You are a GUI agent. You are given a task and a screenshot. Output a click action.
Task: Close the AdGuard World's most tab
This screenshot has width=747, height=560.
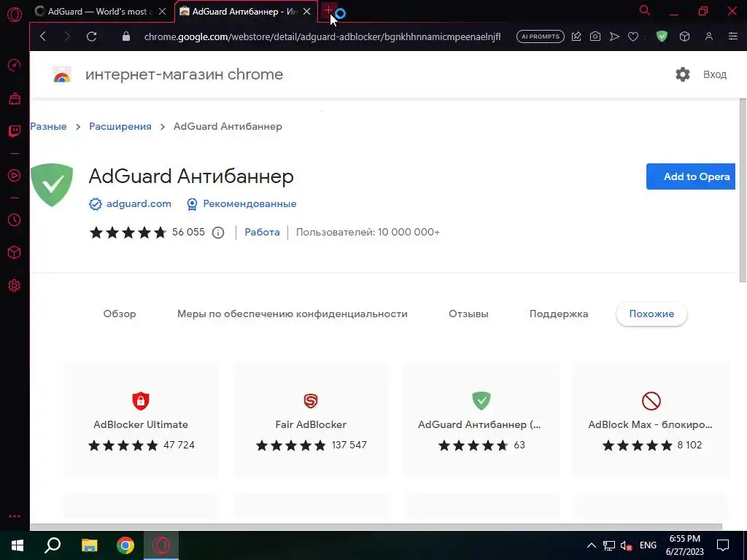pyautogui.click(x=163, y=12)
